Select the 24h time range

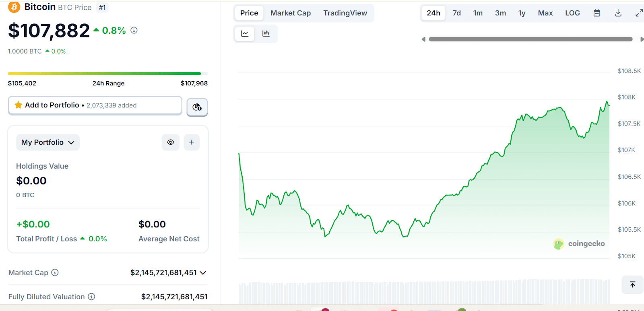[x=433, y=13]
